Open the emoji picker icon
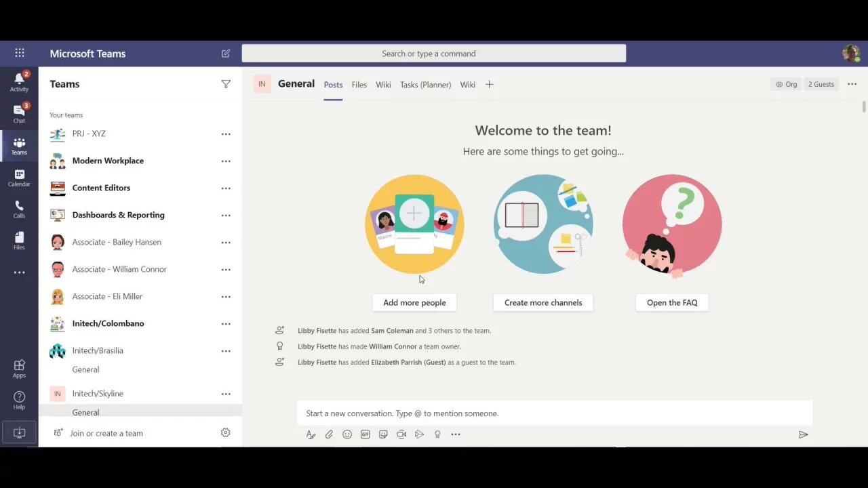Screen dimensions: 868x488 [347, 434]
